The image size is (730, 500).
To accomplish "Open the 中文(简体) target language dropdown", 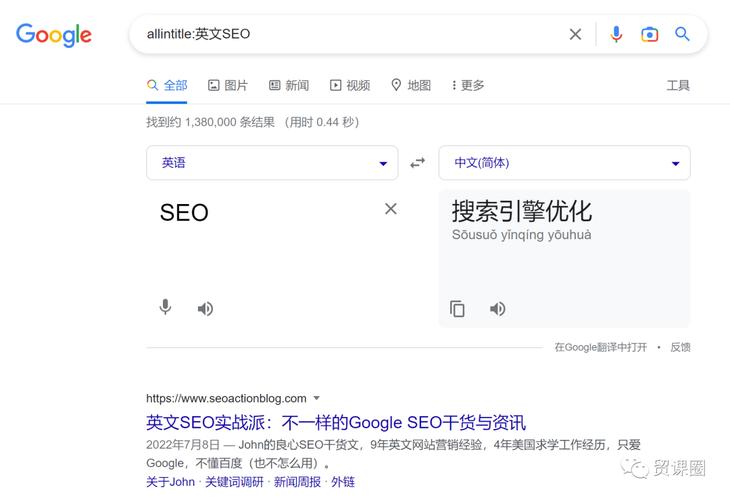I will coord(564,162).
